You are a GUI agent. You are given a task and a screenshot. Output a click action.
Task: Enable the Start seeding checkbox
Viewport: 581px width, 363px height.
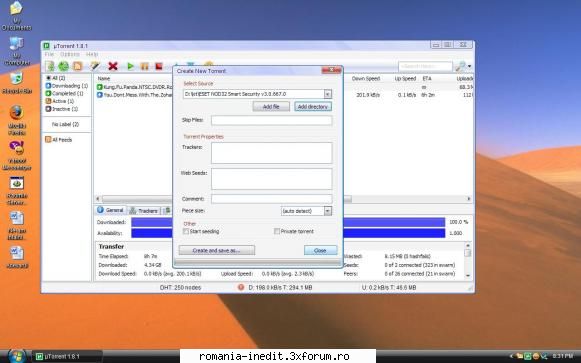(186, 231)
